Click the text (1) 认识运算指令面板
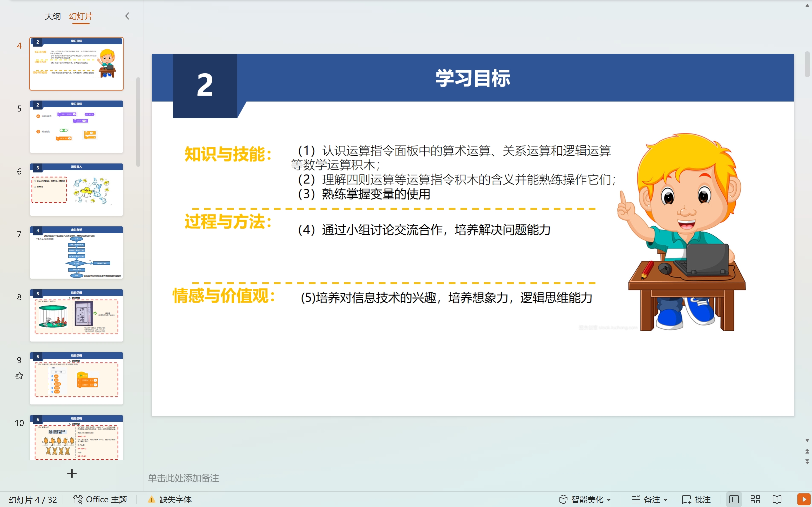 click(x=451, y=157)
